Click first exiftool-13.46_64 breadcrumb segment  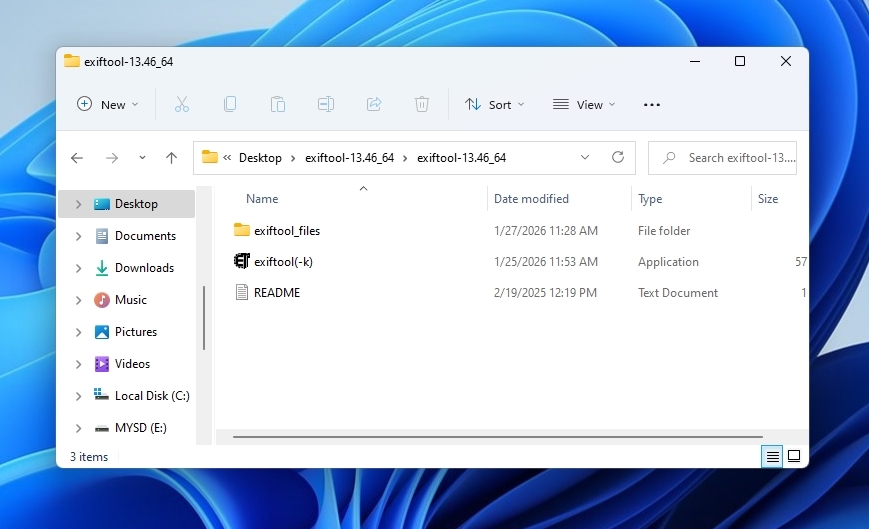[349, 158]
